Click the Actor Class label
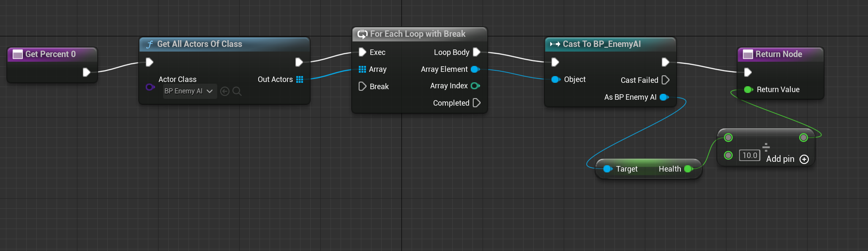This screenshot has height=251, width=868. pos(177,79)
